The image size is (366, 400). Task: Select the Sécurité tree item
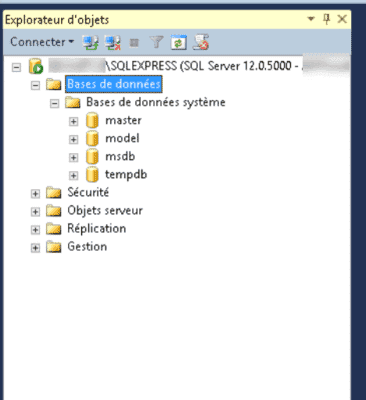[88, 192]
